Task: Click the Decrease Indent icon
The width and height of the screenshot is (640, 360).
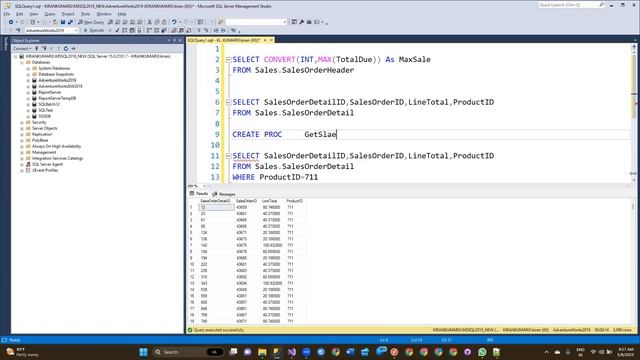Action: (216, 30)
